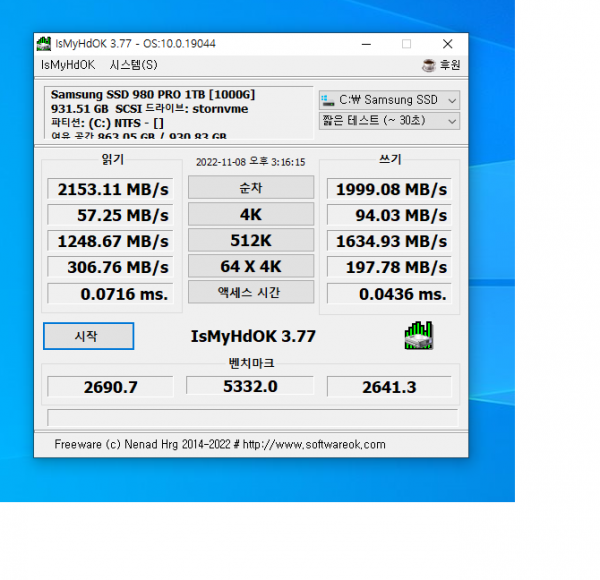Image resolution: width=600 pixels, height=580 pixels.
Task: Open the IsMyHdOK menu
Action: pyautogui.click(x=68, y=65)
